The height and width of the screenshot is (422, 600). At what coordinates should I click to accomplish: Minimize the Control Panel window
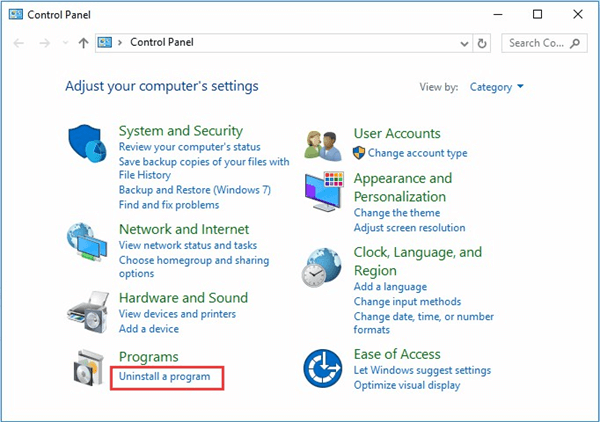(498, 15)
